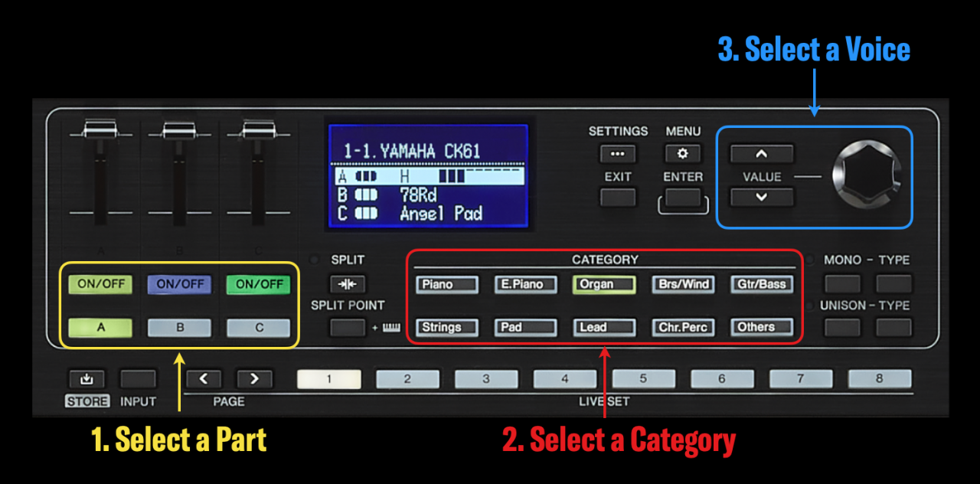
Task: Click the TYPE button beside UNISON
Action: (x=893, y=328)
